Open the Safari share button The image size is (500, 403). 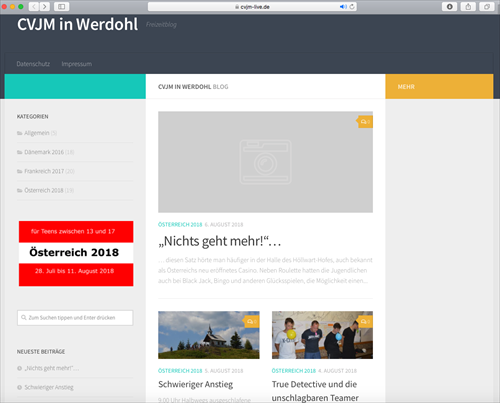468,6
